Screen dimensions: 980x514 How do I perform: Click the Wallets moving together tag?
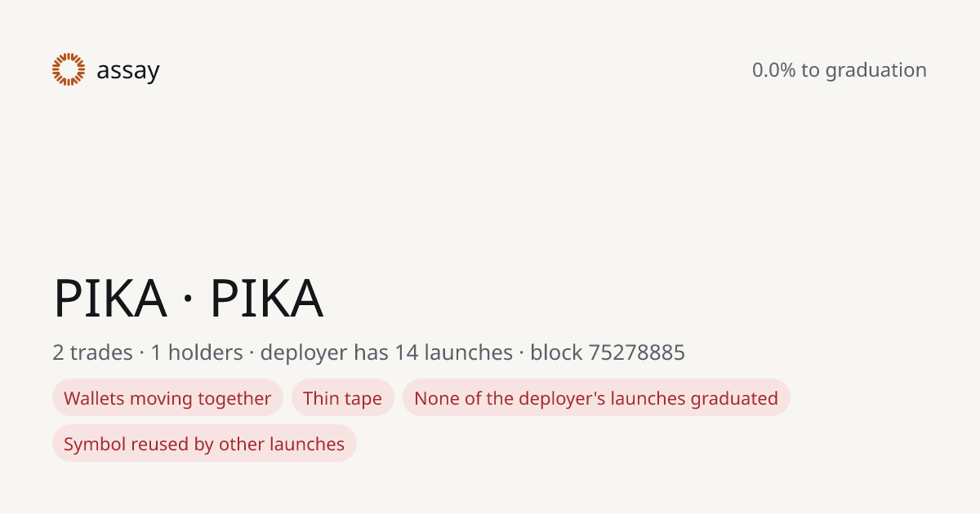(167, 398)
